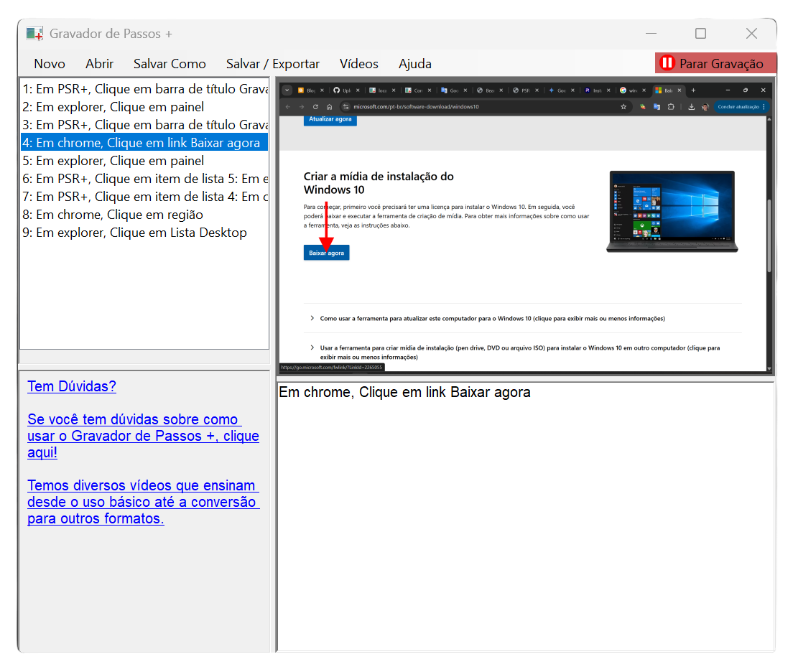Click the recorded step screenshot preview image
The width and height of the screenshot is (793, 672).
[526, 227]
